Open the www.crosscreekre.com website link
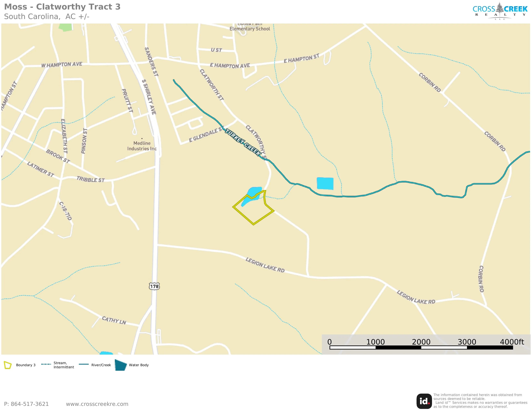This screenshot has height=411, width=532. (97, 404)
